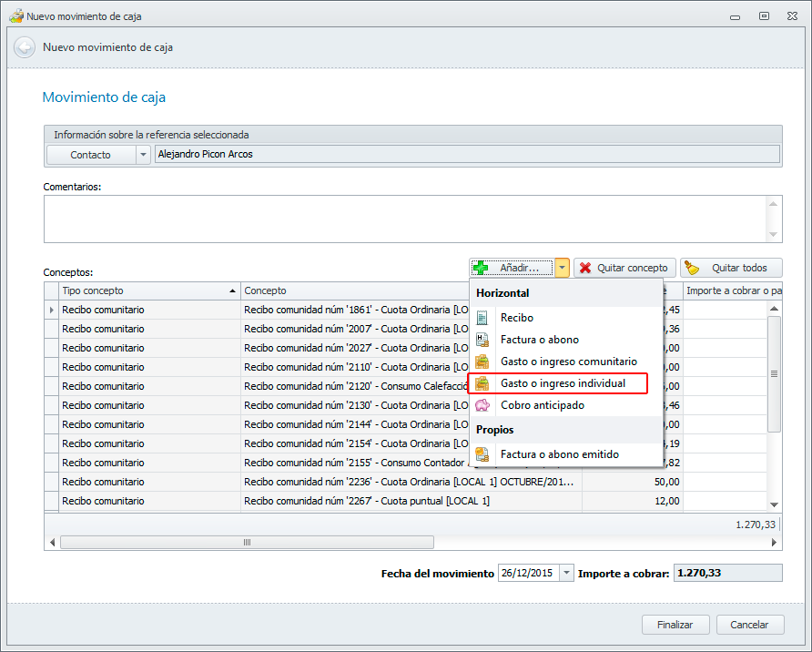Click the amount cell 12,00
This screenshot has height=652, width=812.
point(633,502)
